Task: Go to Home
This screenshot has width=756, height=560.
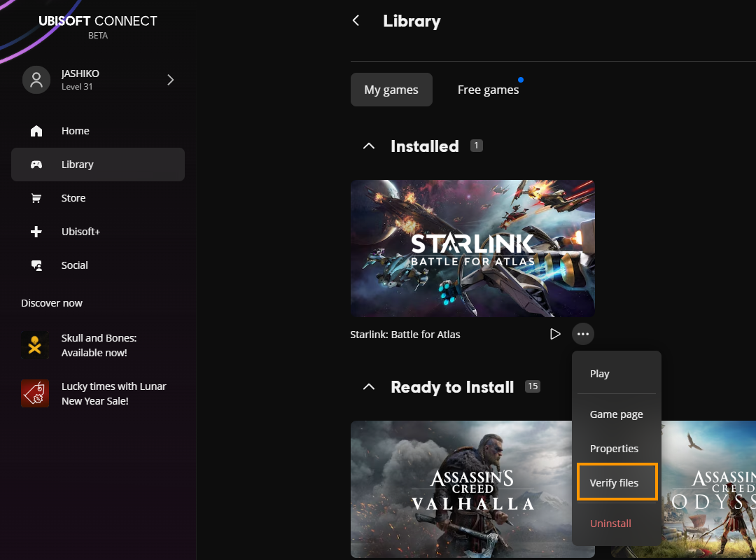Action: pos(98,131)
